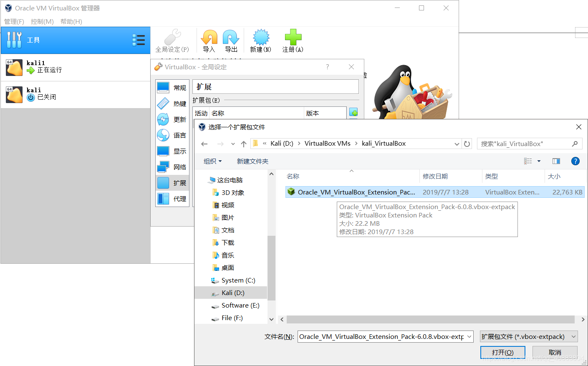
Task: Select the powered-off kali virtual machine
Action: (x=76, y=95)
